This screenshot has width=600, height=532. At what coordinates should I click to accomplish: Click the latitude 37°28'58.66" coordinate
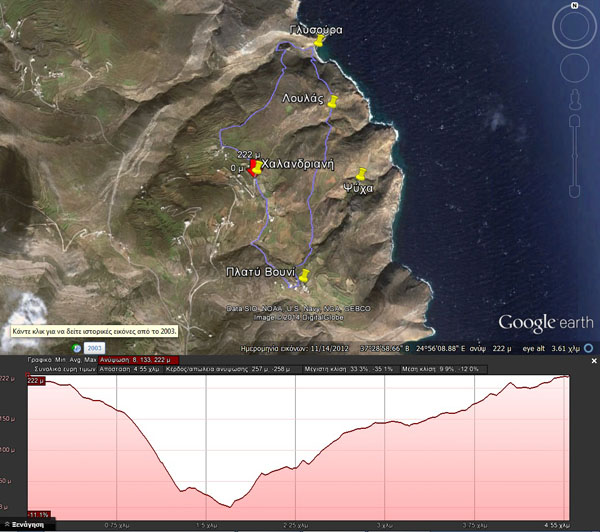tap(385, 349)
